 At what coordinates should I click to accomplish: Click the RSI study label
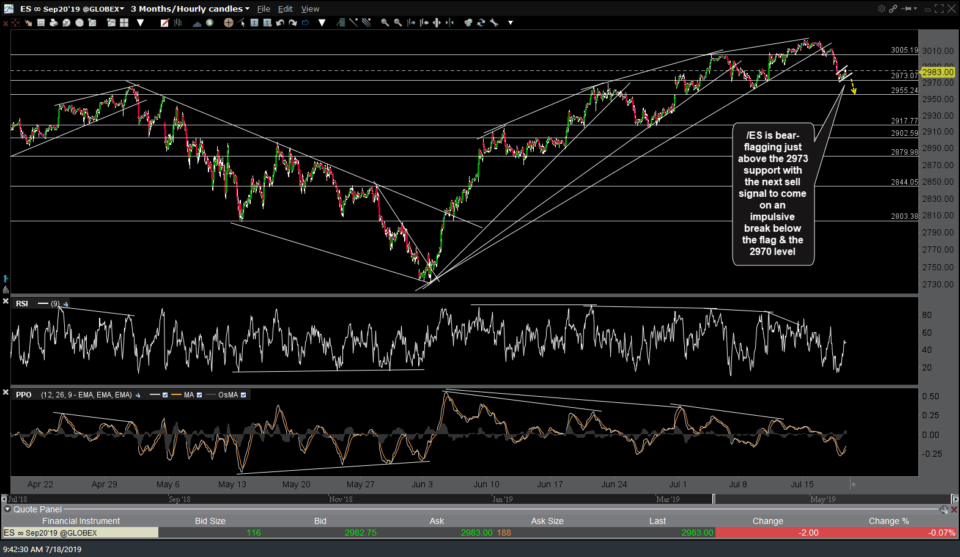coord(21,304)
